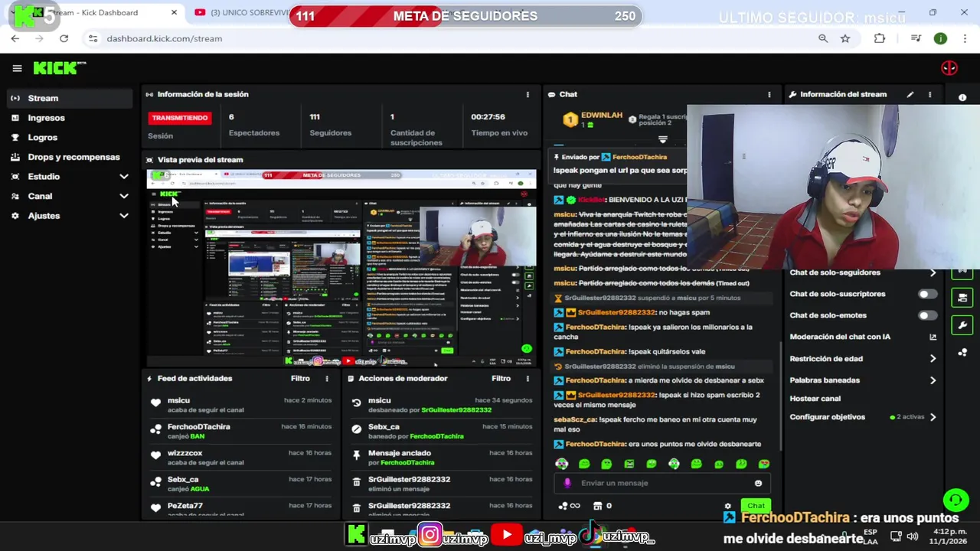This screenshot has width=980, height=551.
Task: Open Logros in the sidebar
Action: tap(71, 137)
